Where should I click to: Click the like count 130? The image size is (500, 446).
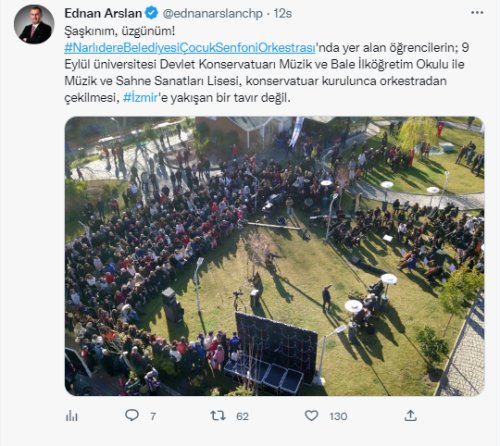click(338, 416)
